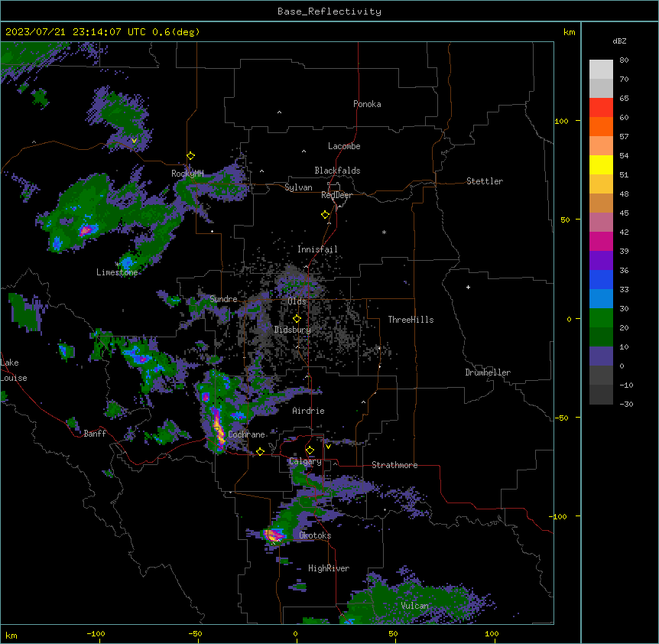Click the white asterisk marker east of Innisfail
The height and width of the screenshot is (644, 659).
pos(384,232)
